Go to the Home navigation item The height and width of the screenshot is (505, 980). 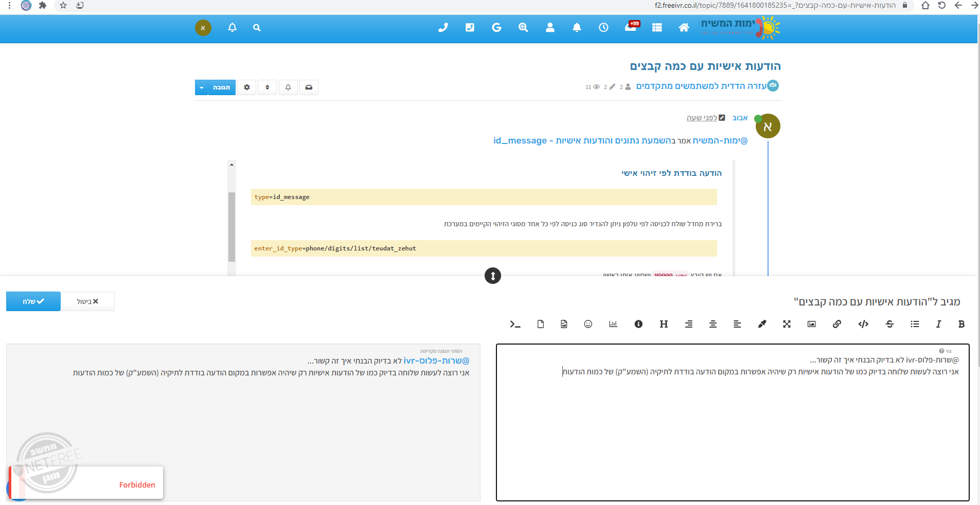pos(684,28)
